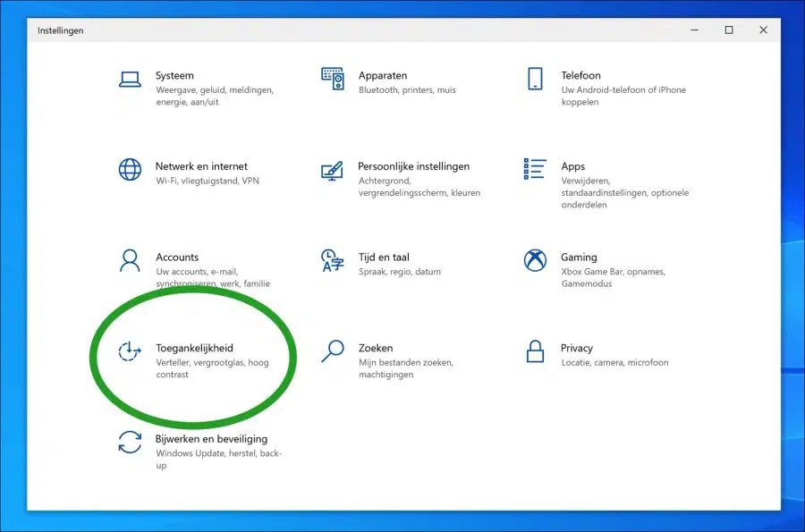This screenshot has height=532, width=805.
Task: Choose Persoonlijke instellingen heading
Action: tap(413, 166)
